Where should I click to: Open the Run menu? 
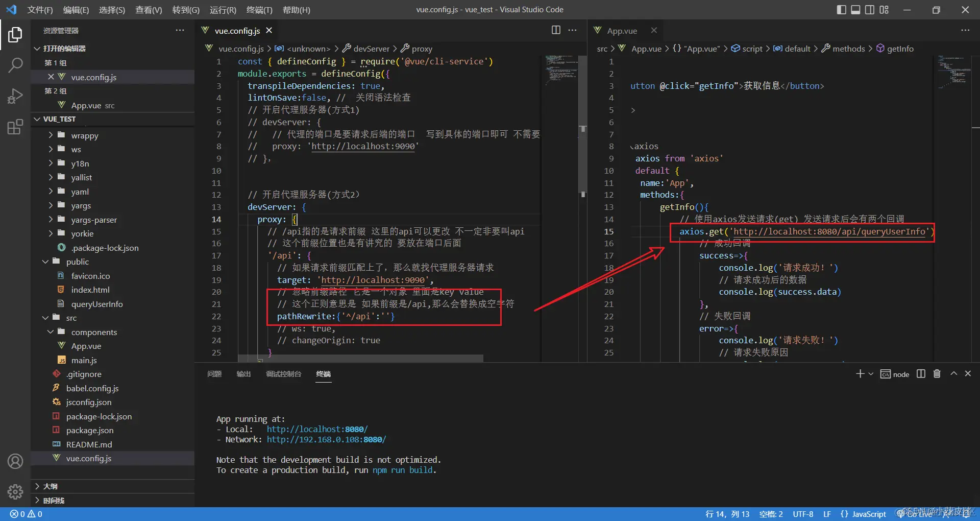point(223,10)
